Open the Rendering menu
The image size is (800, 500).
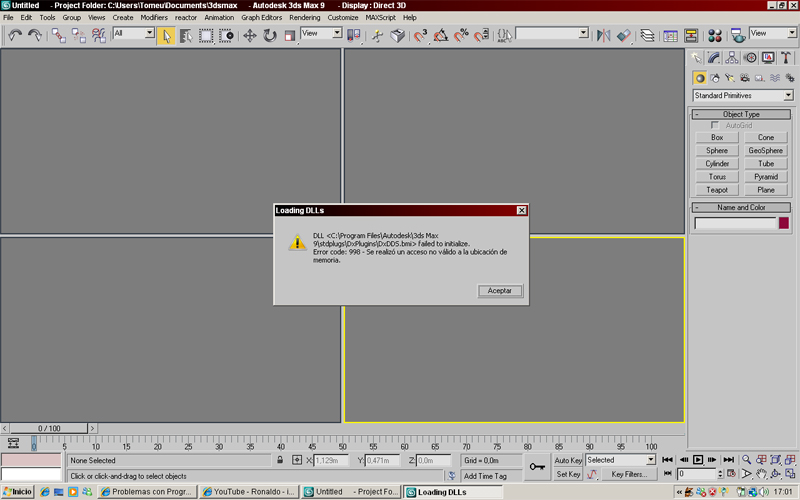[x=305, y=17]
